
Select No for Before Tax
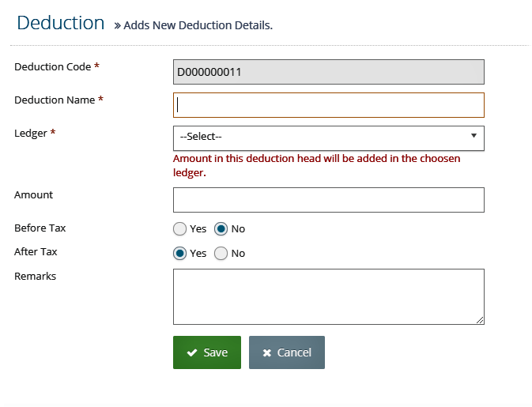coord(221,229)
